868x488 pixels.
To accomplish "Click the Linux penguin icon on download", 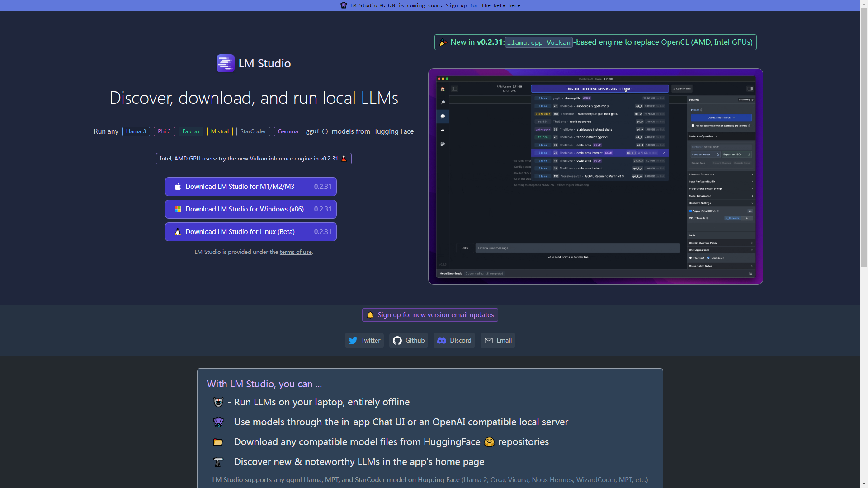I will [x=178, y=232].
